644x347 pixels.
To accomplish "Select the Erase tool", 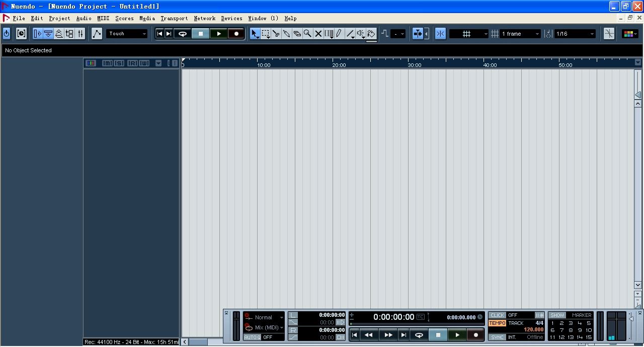I will 297,34.
